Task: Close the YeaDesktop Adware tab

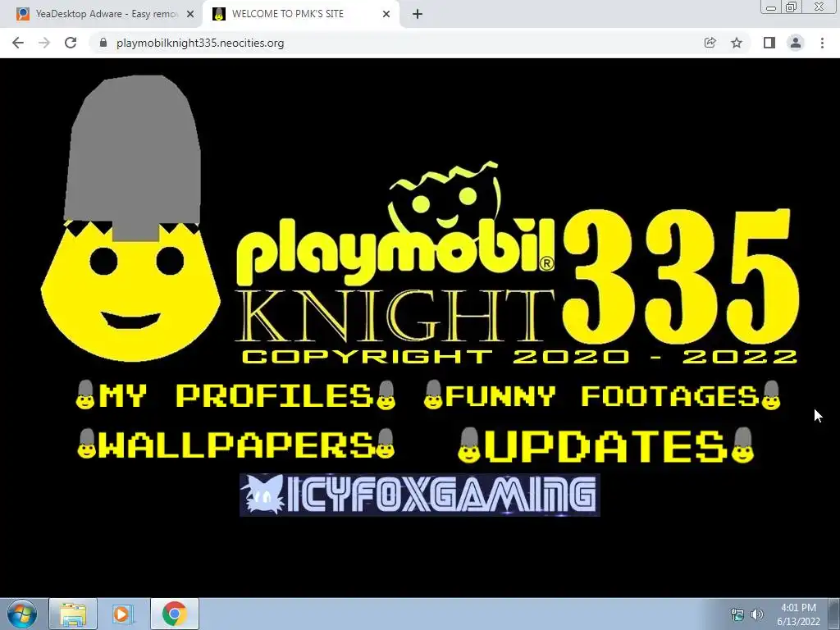Action: [190, 15]
